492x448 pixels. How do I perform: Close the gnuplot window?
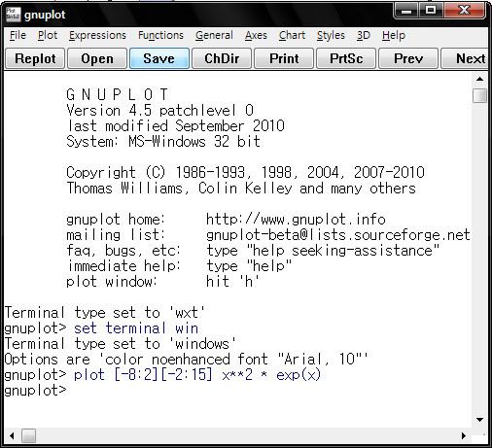coord(464,11)
